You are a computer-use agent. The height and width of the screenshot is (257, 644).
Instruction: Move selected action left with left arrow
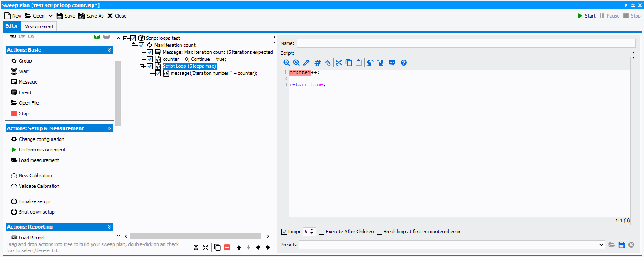pyautogui.click(x=258, y=247)
